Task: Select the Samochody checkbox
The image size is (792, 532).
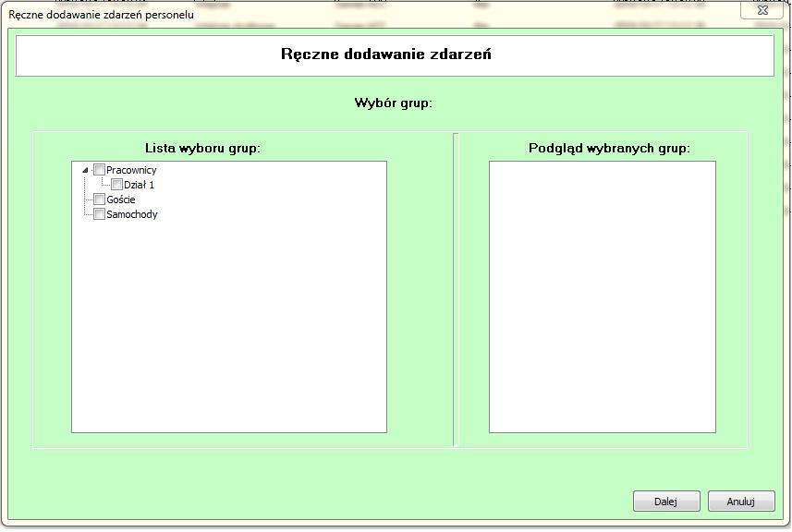Action: click(100, 214)
